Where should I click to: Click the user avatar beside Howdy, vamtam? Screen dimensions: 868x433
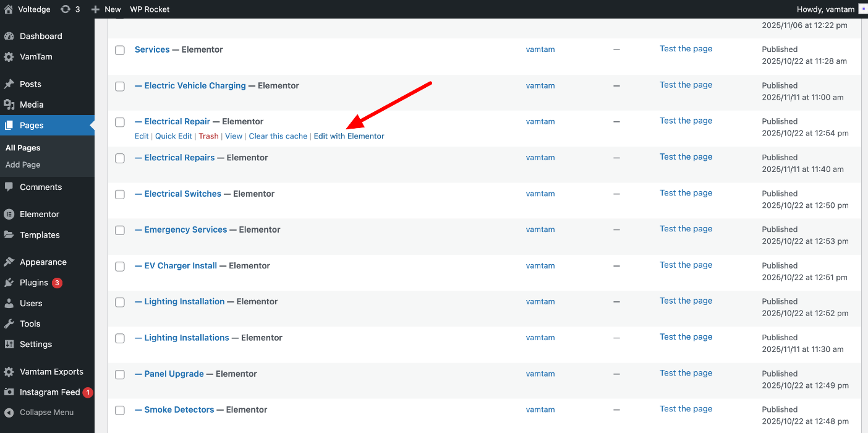point(863,9)
